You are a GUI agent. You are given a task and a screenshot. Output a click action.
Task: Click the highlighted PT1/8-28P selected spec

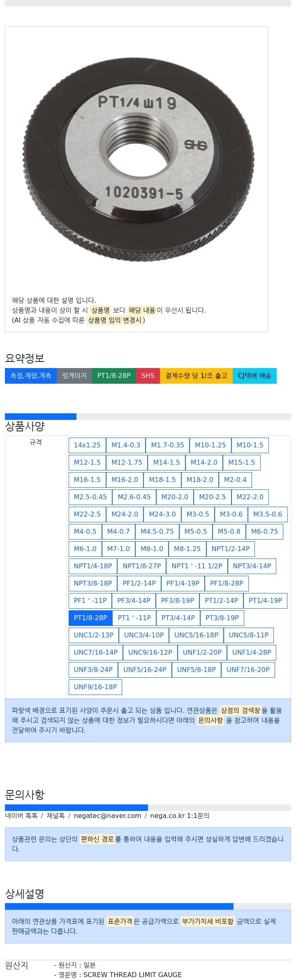[90, 618]
